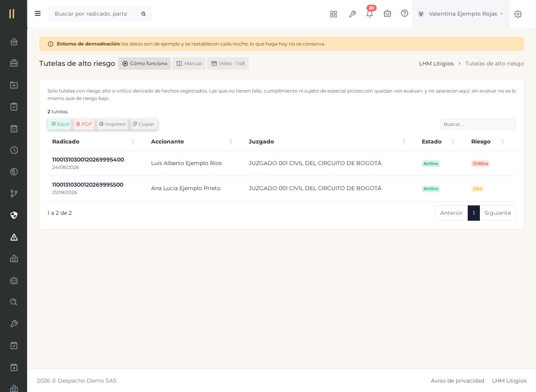The image size is (536, 392).
Task: Focus the table Buscar... filter field
Action: click(x=478, y=124)
